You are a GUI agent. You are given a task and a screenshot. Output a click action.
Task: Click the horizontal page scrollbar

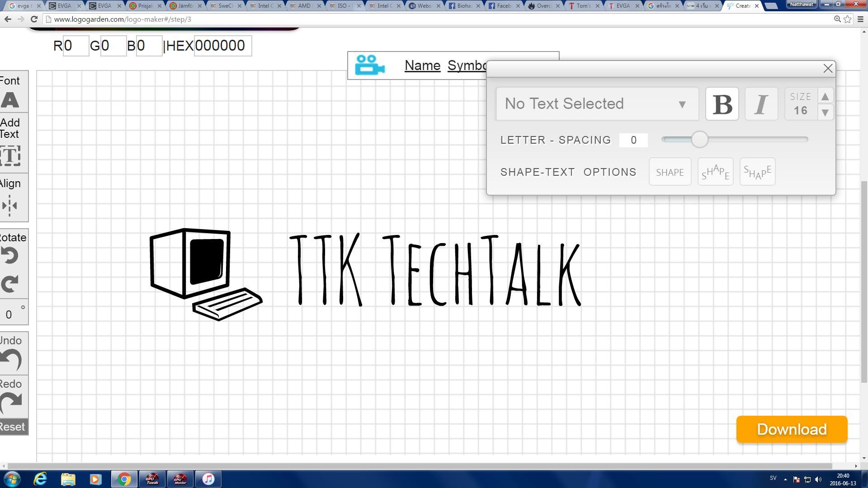420,466
